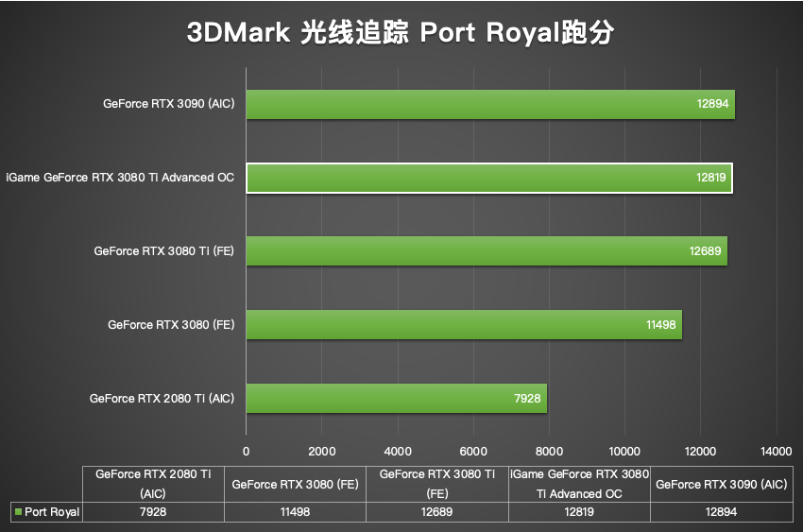Click the green Port Royal legend swatch
This screenshot has width=803, height=532.
coord(19,511)
